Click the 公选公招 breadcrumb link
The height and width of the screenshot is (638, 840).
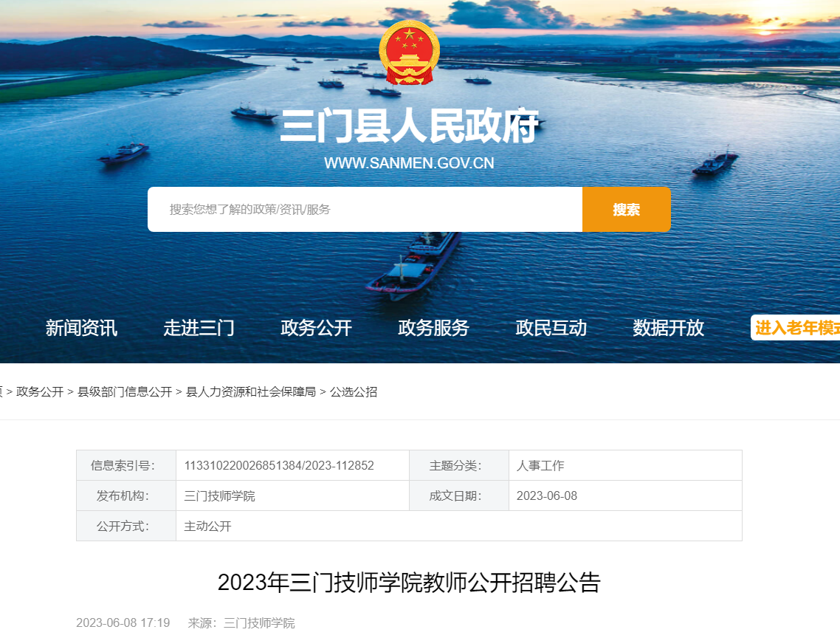tap(354, 392)
